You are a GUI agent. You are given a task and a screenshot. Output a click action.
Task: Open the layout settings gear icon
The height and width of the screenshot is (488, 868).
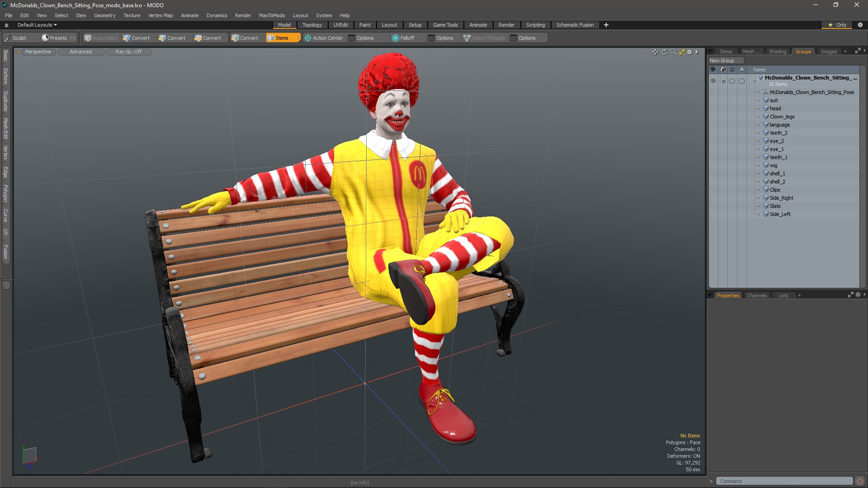(x=860, y=25)
